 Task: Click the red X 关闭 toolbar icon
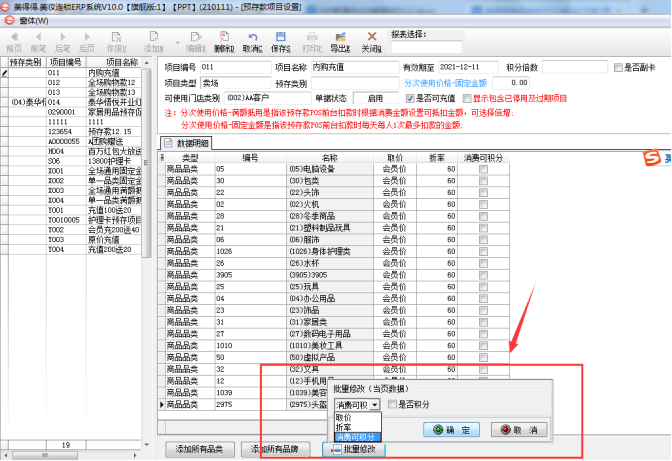click(x=372, y=37)
